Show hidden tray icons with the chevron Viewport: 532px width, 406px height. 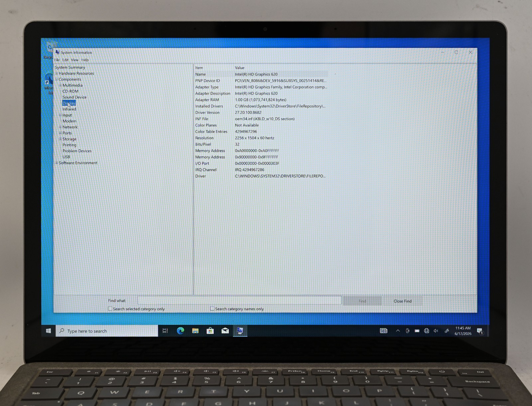[x=398, y=331]
